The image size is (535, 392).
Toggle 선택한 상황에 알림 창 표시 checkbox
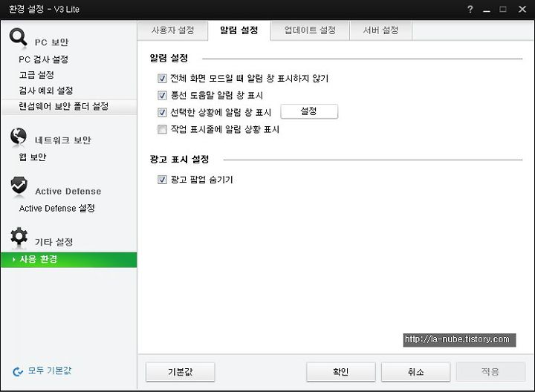point(162,112)
